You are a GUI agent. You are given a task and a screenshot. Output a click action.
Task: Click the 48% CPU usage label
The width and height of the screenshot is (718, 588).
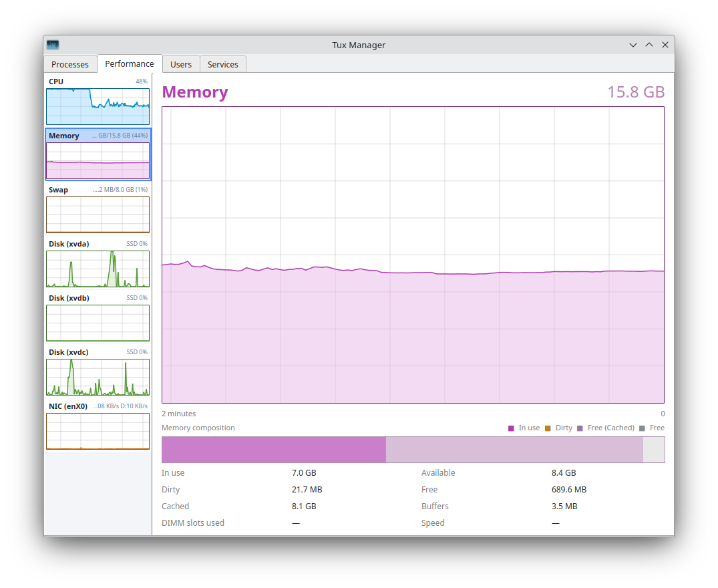point(142,82)
